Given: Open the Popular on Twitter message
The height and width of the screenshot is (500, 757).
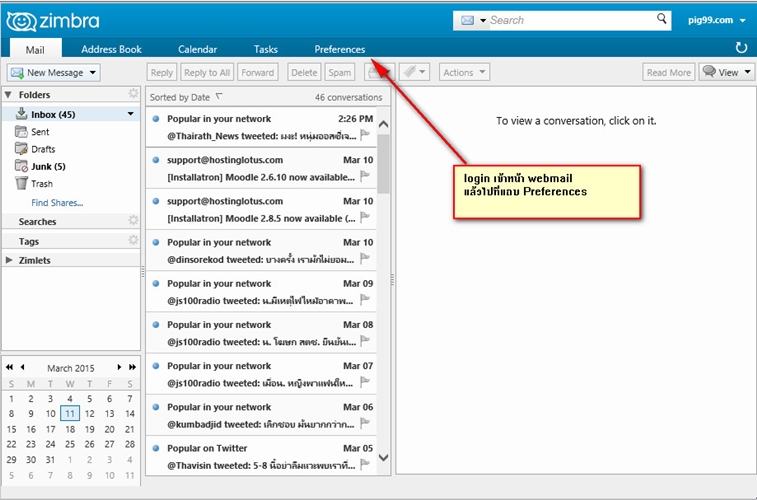Looking at the screenshot, I should click(261, 457).
